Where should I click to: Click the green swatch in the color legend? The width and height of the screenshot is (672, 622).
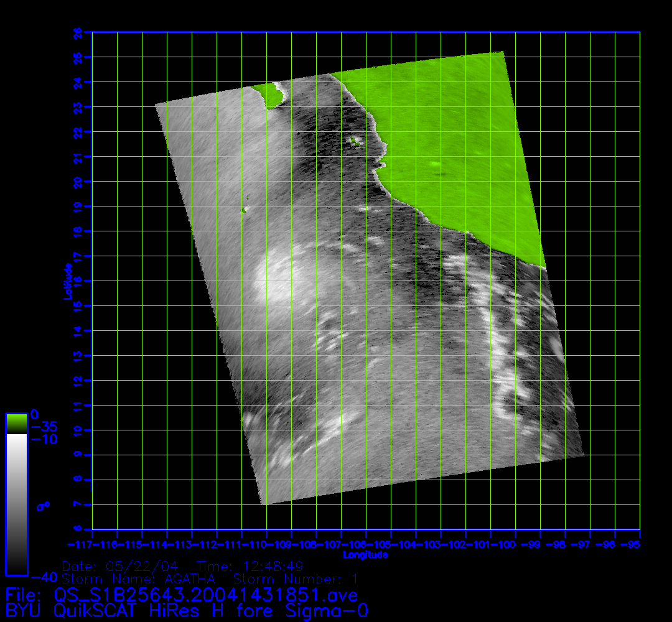click(16, 424)
